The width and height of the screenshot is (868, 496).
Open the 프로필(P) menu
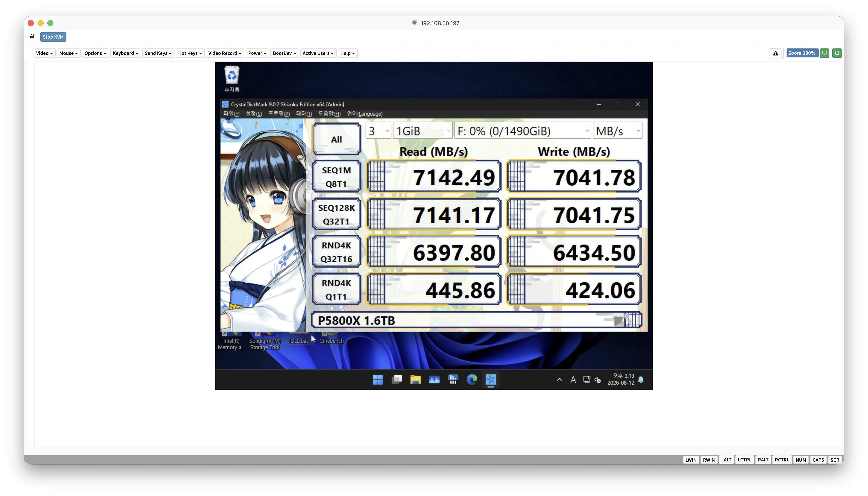[279, 114]
